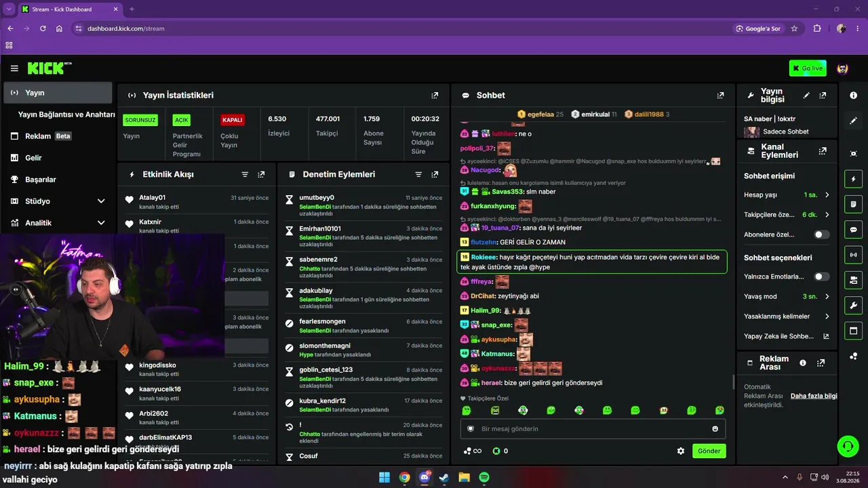This screenshot has height=488, width=868.
Task: Pop out the Yayın İstatistikleri panel
Action: 435,96
